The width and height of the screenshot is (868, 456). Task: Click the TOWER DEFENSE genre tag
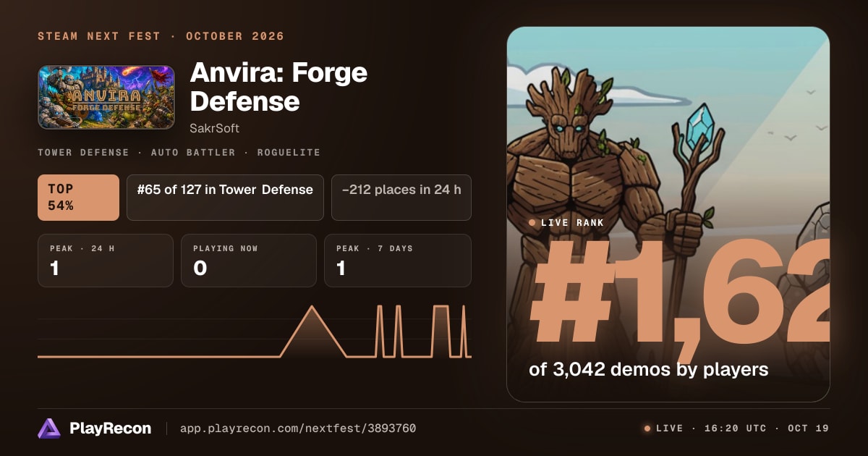point(83,153)
